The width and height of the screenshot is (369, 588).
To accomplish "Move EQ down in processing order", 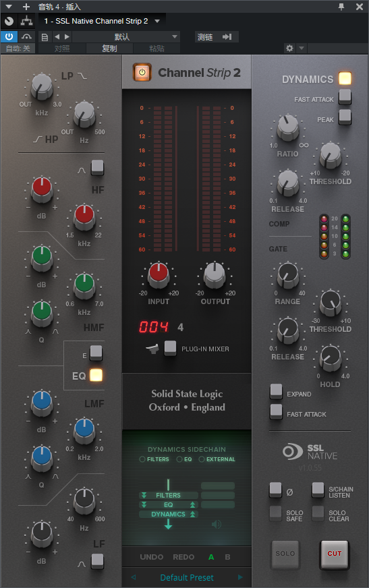I will click(x=144, y=505).
